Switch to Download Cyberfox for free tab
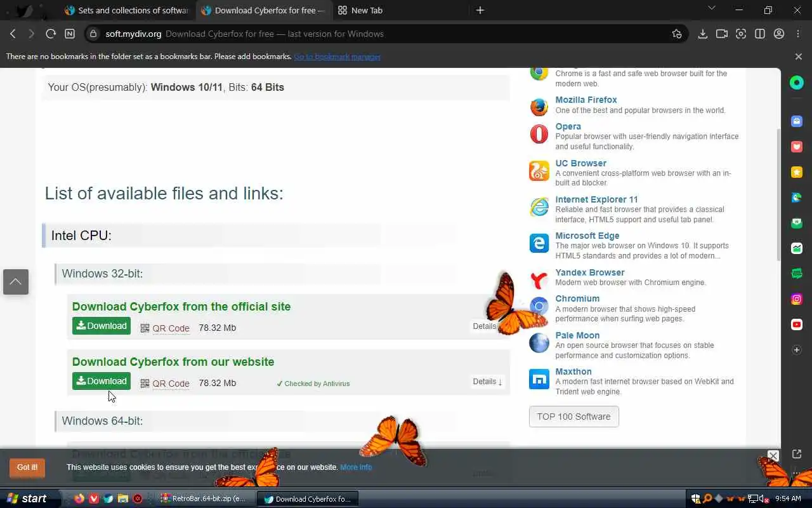The width and height of the screenshot is (812, 508). click(x=263, y=10)
